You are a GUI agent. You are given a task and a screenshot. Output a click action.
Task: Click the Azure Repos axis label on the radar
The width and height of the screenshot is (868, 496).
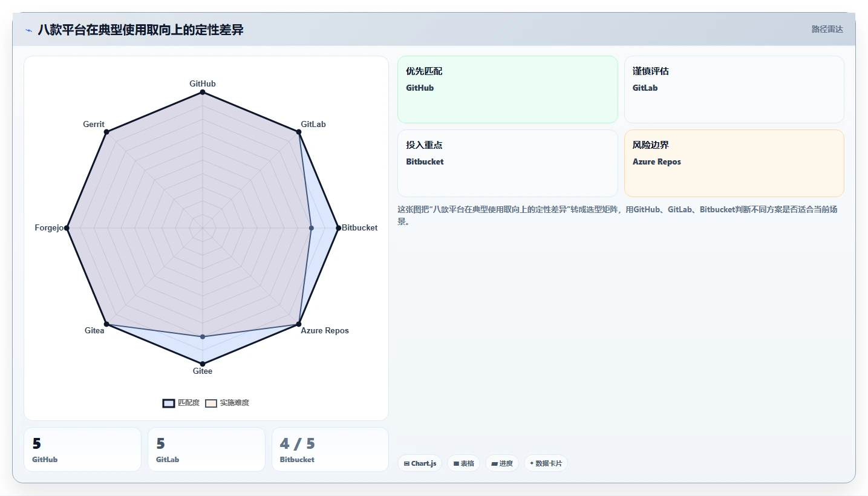tap(325, 330)
